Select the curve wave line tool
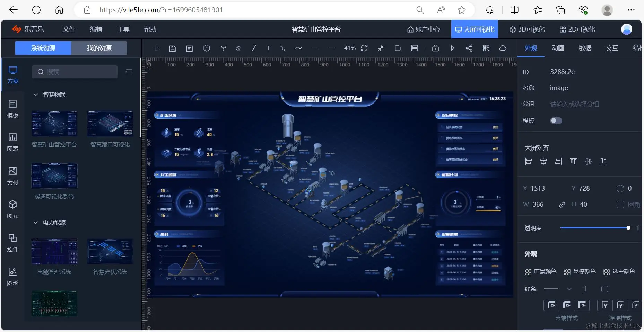 coord(298,48)
